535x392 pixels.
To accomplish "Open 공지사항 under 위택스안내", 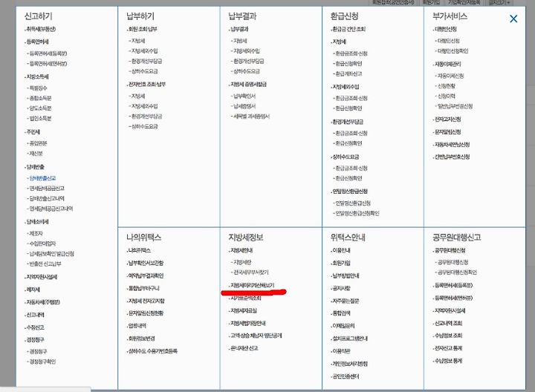I will click(341, 288).
